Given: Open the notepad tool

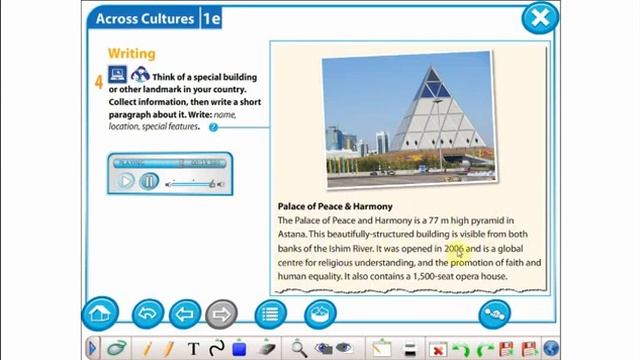Looking at the screenshot, I should [x=382, y=348].
